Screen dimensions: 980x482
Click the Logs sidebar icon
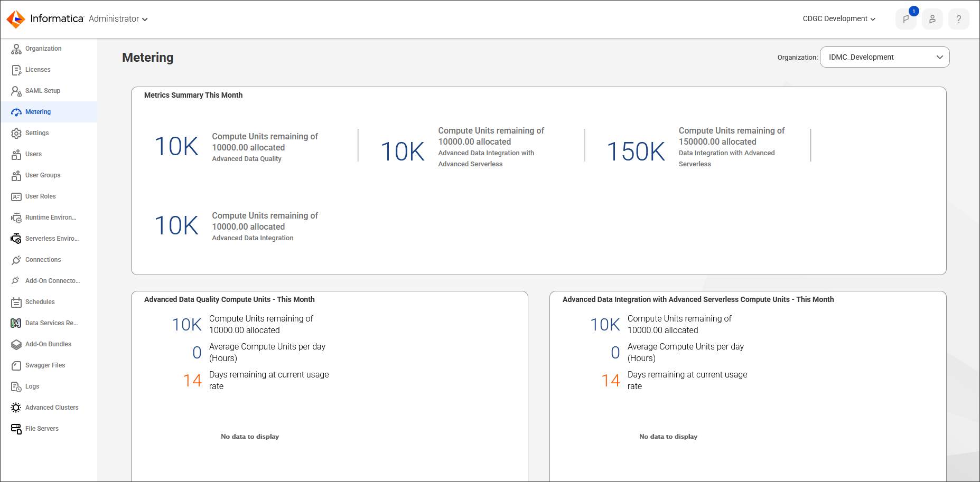coord(16,386)
